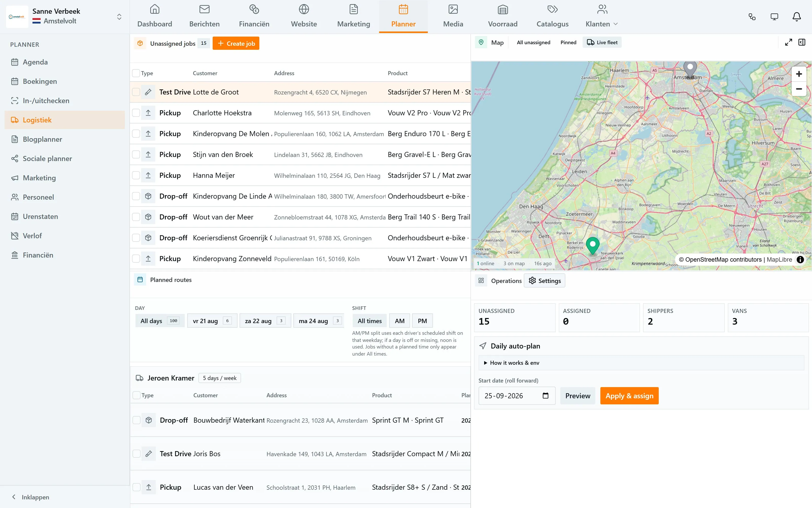The image size is (812, 508).
Task: Go to the Dashboard tab
Action: point(154,17)
